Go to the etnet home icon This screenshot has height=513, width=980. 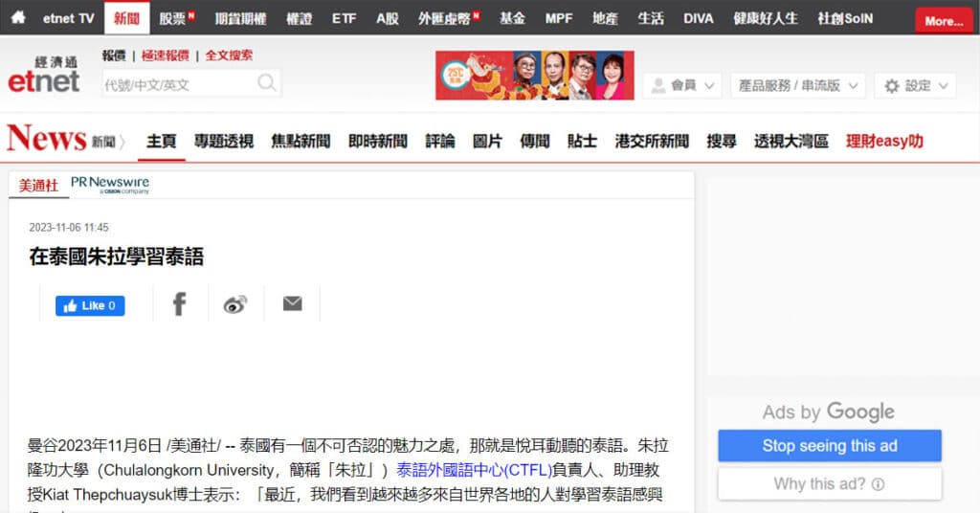(x=18, y=17)
